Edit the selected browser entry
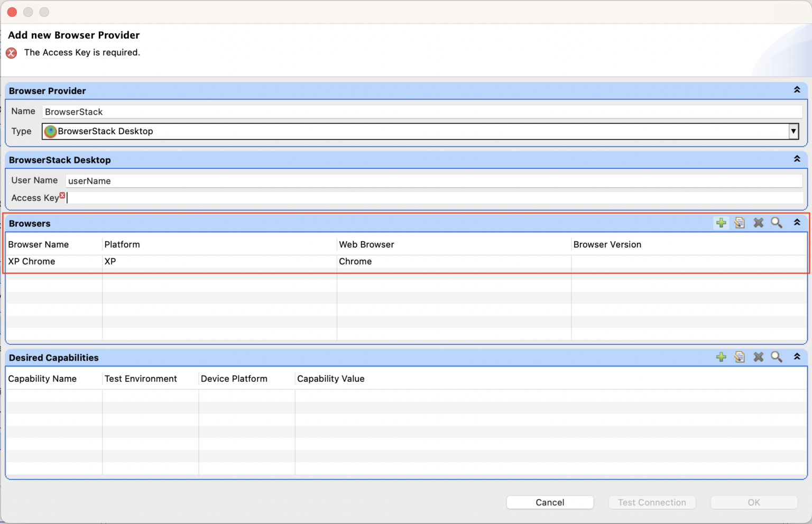The height and width of the screenshot is (524, 812). coord(740,223)
